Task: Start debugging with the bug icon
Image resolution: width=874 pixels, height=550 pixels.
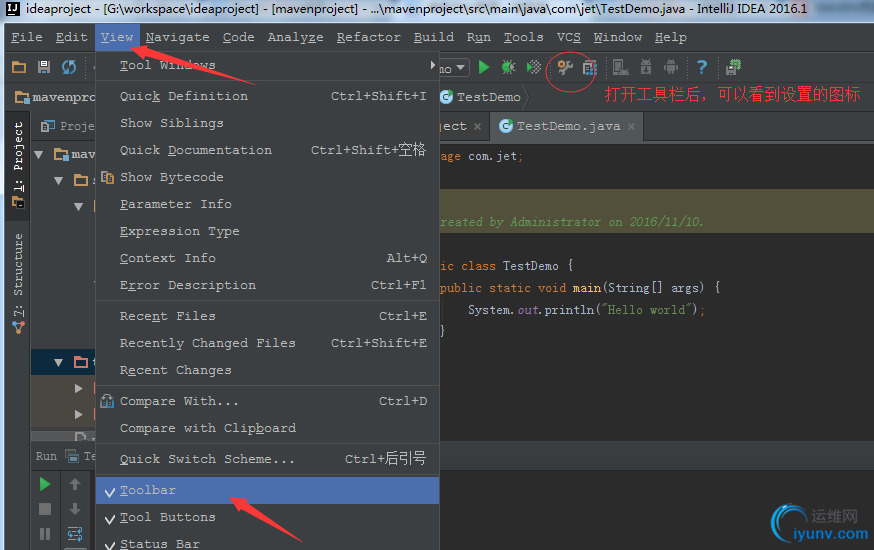Action: coord(508,67)
